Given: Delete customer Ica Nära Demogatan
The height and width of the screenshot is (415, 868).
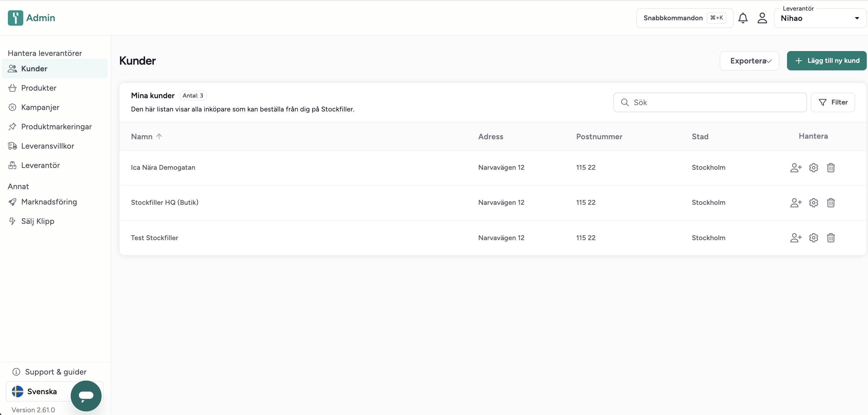Looking at the screenshot, I should [x=831, y=167].
